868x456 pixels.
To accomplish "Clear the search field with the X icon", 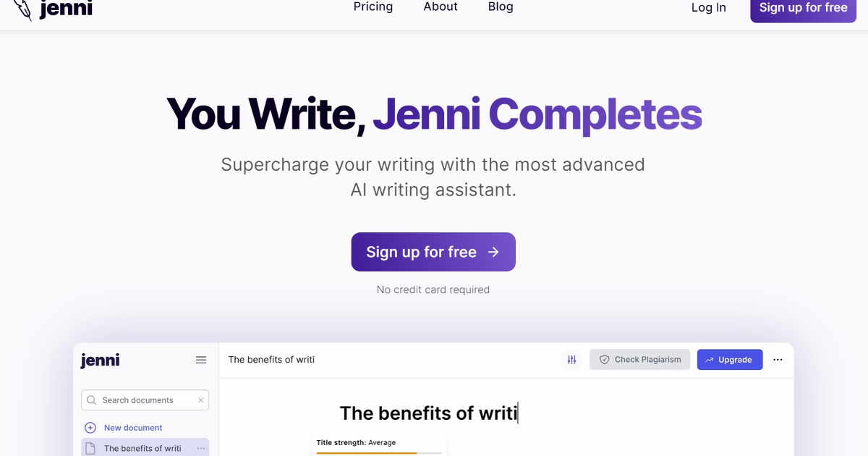I will [200, 400].
